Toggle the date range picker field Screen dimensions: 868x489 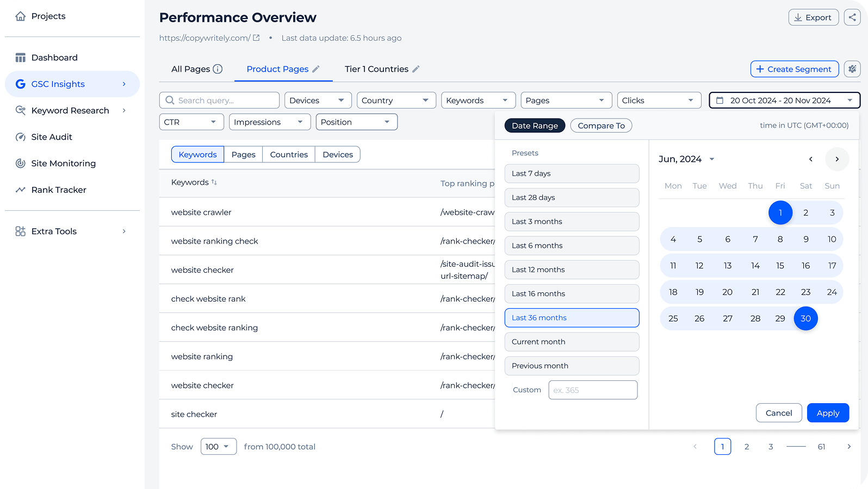tap(785, 101)
